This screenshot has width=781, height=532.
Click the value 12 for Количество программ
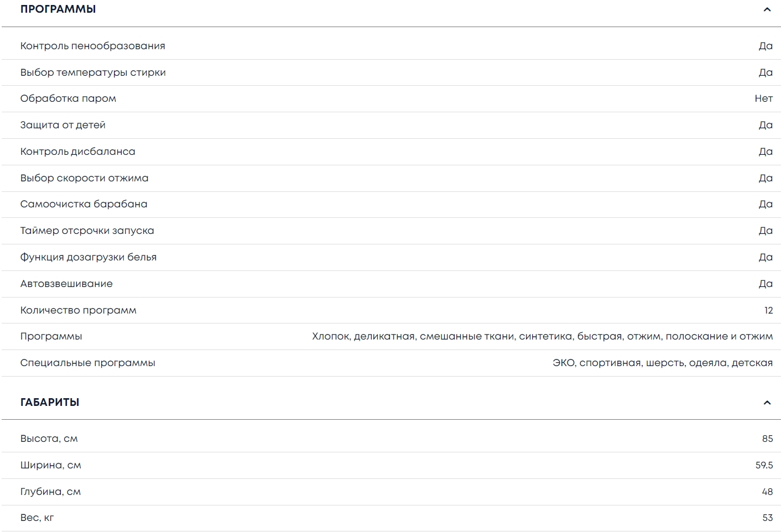pyautogui.click(x=768, y=310)
